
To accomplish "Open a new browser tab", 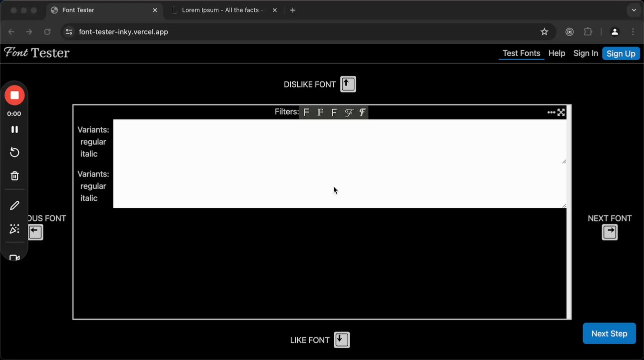I will click(293, 10).
